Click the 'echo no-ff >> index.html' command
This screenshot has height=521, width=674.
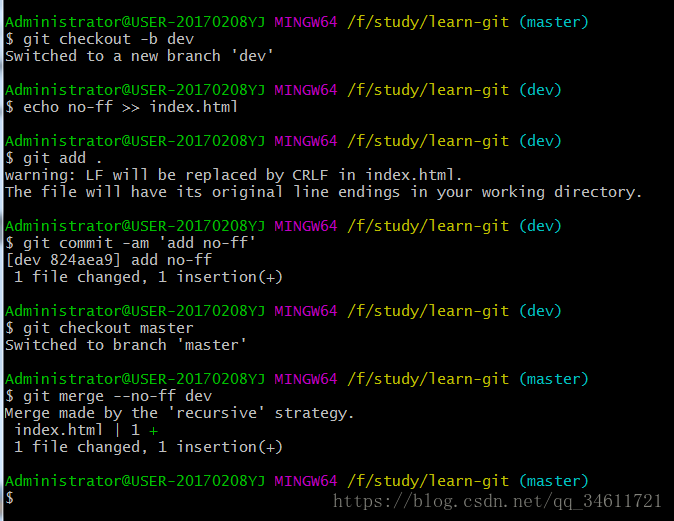point(121,107)
